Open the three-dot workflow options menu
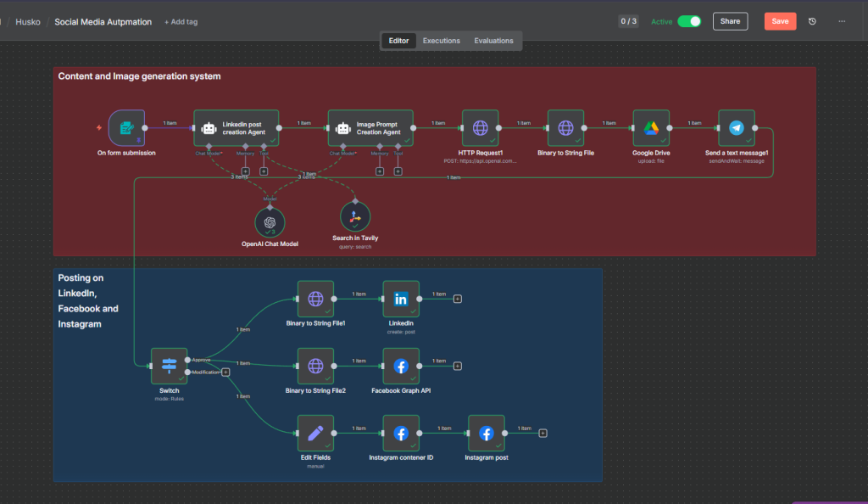This screenshot has width=868, height=504. (842, 21)
